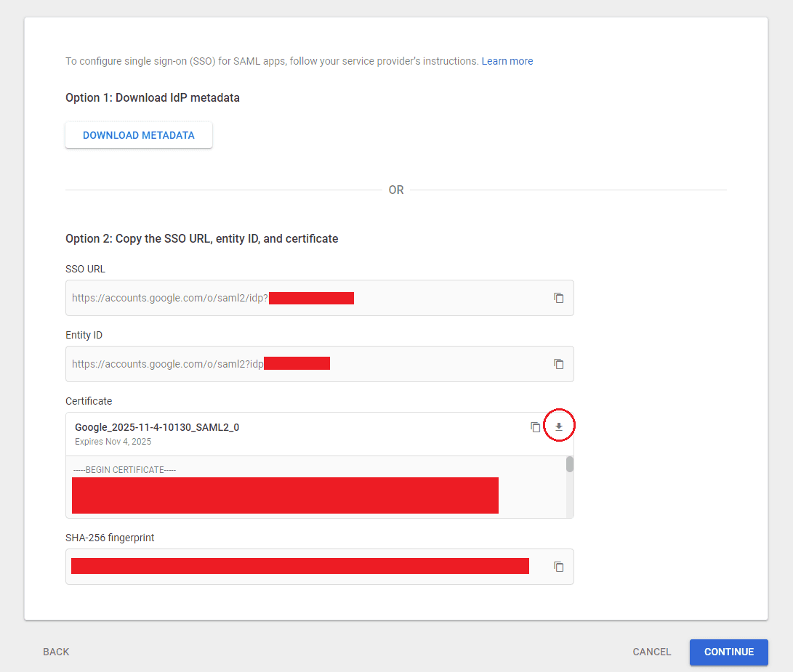Download the SAML certificate via the download icon
The width and height of the screenshot is (793, 672).
pyautogui.click(x=558, y=426)
